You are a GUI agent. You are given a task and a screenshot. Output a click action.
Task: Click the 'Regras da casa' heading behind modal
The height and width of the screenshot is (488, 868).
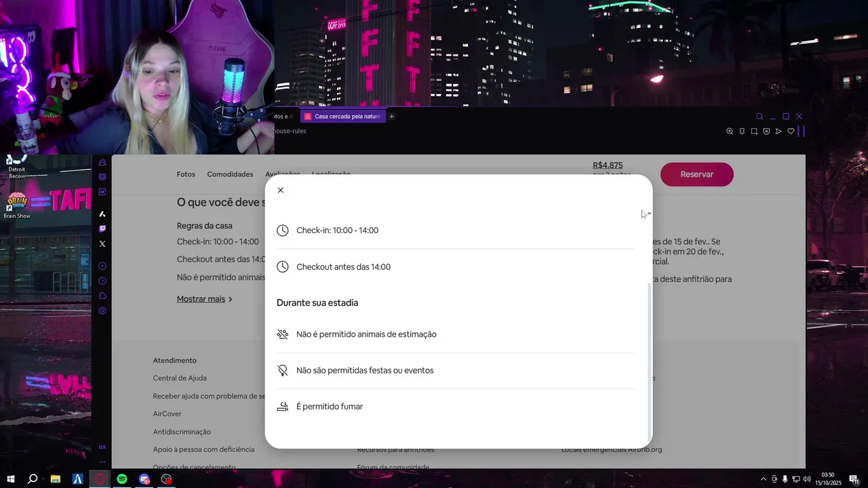coord(205,226)
